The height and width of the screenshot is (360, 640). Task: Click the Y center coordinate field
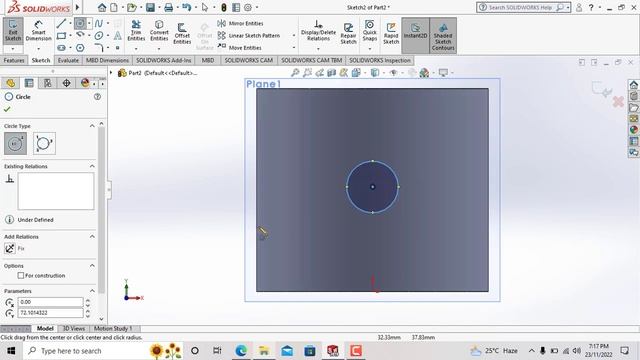click(x=51, y=313)
